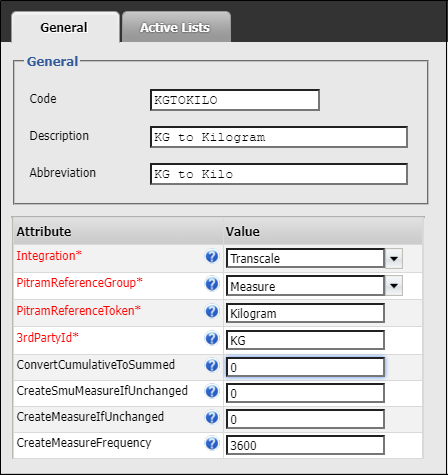
Task: Click the PitramReferenceToken* attribute label
Action: click(79, 310)
